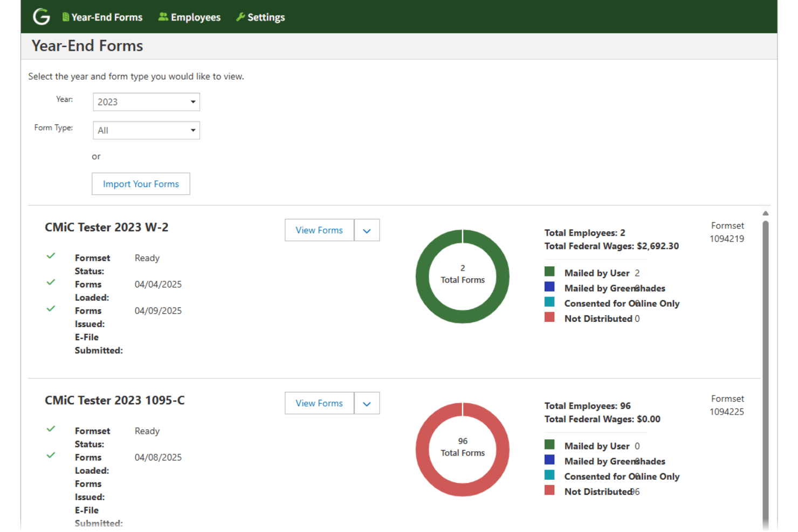798x532 pixels.
Task: Open the Year dropdown showing 2023
Action: (x=146, y=102)
